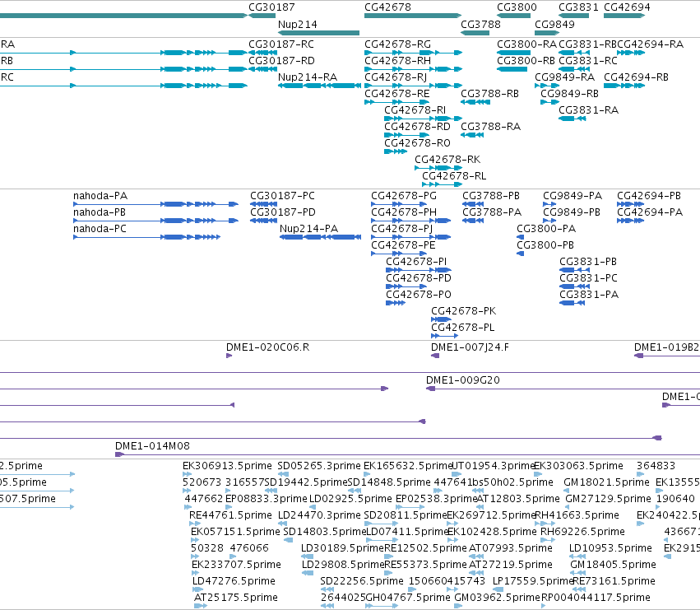Image resolution: width=700 pixels, height=610 pixels.
Task: Select the CG9849 gene label
Action: tap(554, 24)
